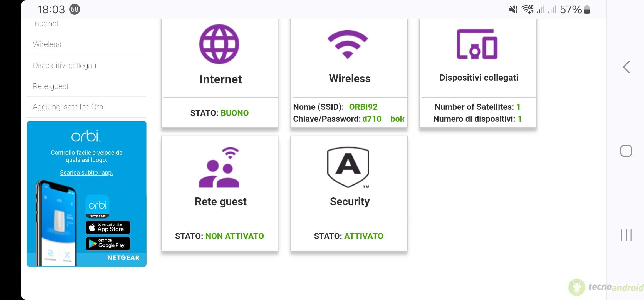
Task: Click the purple Wireless Wi-Fi icon
Action: (x=348, y=44)
